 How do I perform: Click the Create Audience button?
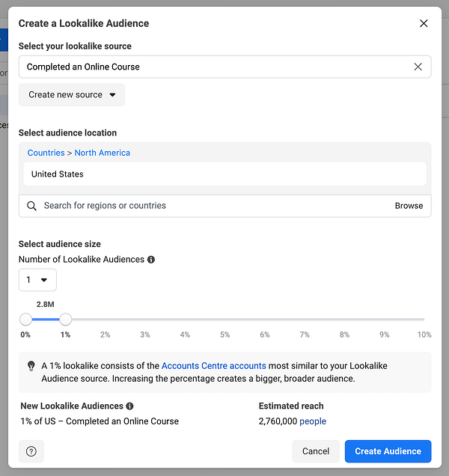(388, 451)
